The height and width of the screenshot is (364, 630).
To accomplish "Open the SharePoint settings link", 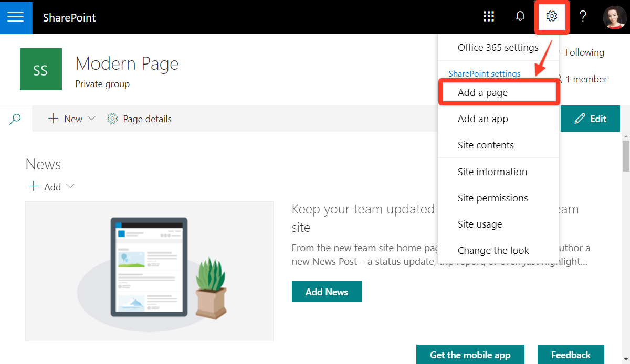I will pos(484,73).
